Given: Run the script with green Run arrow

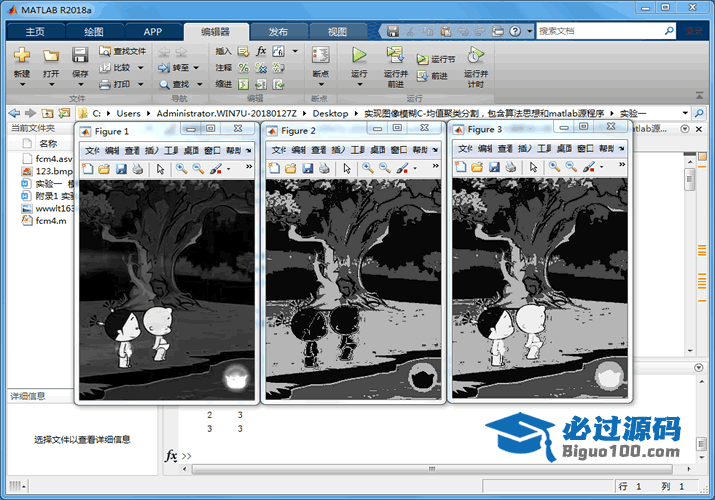Looking at the screenshot, I should point(359,55).
